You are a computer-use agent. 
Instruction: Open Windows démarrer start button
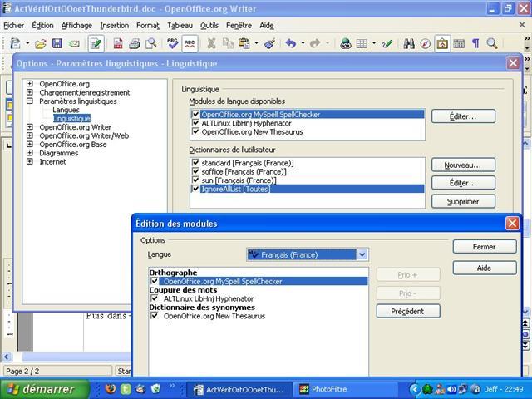pyautogui.click(x=44, y=389)
